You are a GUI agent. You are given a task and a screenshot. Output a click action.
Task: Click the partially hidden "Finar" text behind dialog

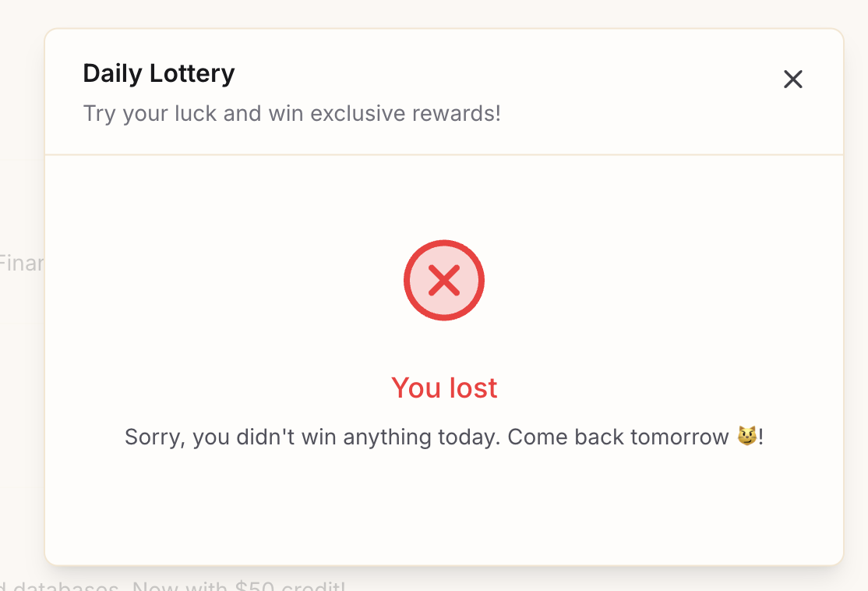coord(21,264)
